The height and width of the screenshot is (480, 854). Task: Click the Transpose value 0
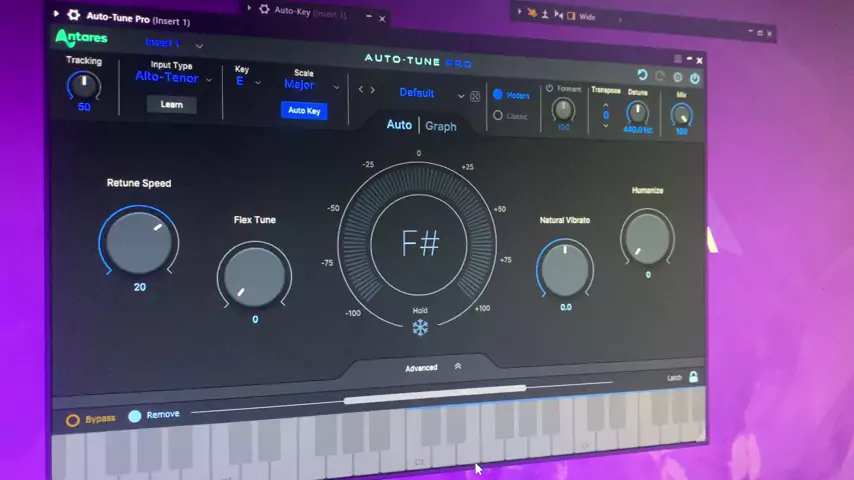[x=606, y=115]
